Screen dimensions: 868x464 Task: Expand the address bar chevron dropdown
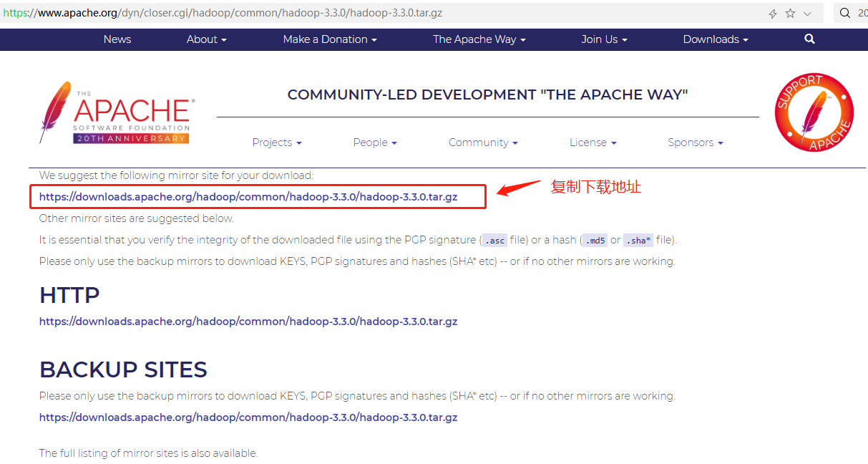point(808,14)
